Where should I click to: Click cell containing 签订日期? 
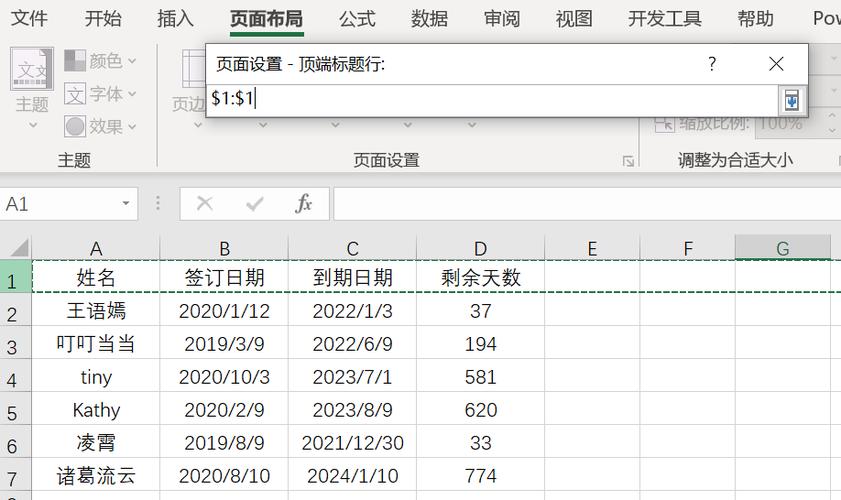pos(224,277)
